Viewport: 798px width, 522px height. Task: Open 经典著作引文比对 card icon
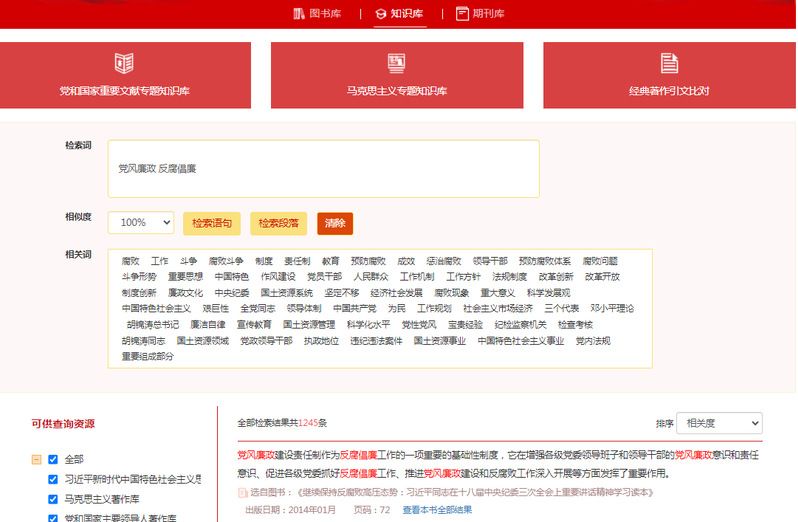(669, 63)
